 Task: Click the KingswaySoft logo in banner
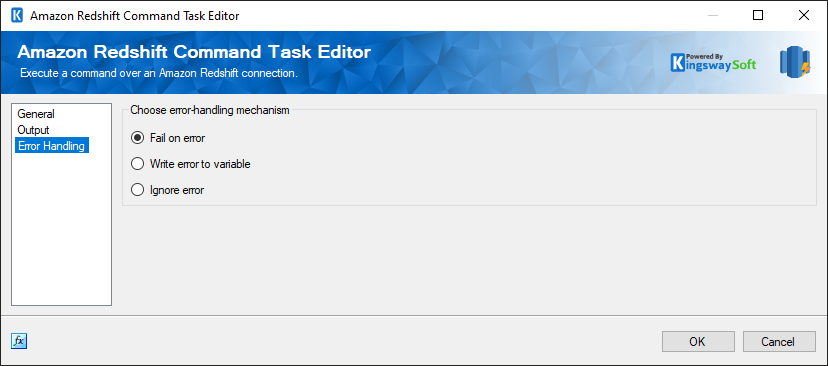coord(713,62)
